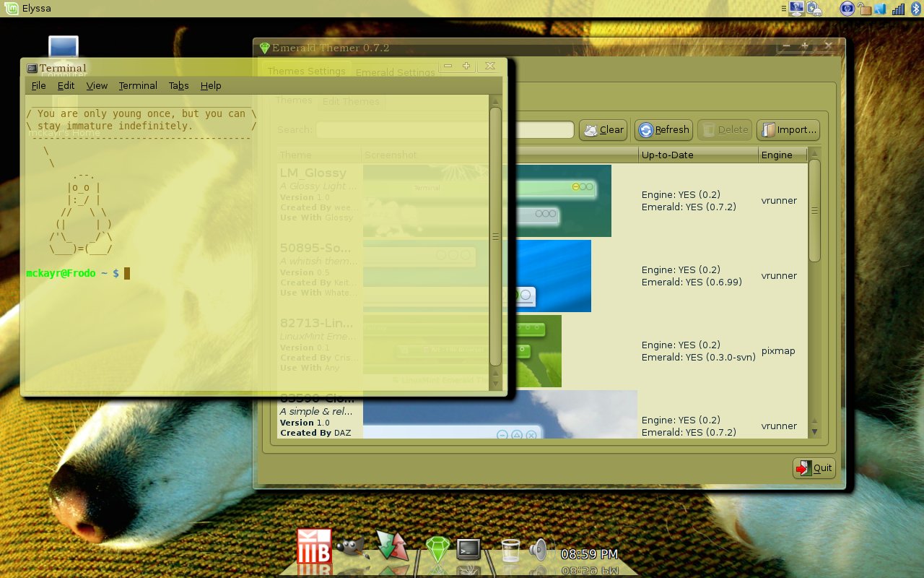
Task: Click the theme list scrollbar down arrow
Action: (x=814, y=432)
